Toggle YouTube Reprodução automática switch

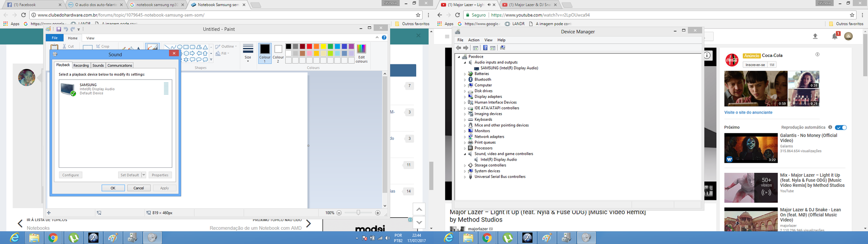(841, 128)
